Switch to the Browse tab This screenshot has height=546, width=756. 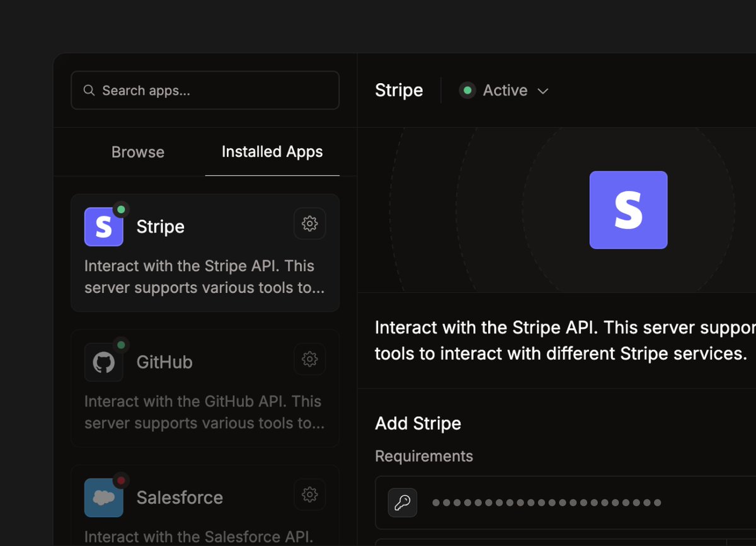click(138, 152)
